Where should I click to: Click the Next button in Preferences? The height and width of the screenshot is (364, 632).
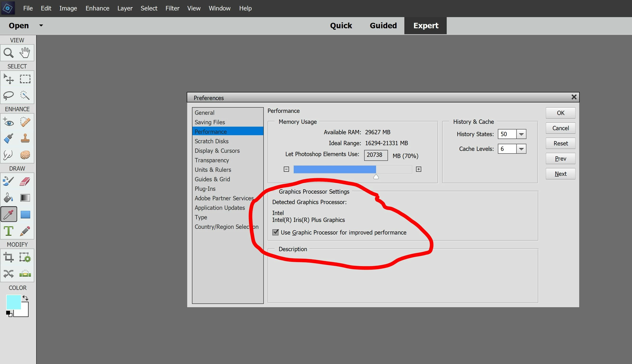[x=560, y=174]
